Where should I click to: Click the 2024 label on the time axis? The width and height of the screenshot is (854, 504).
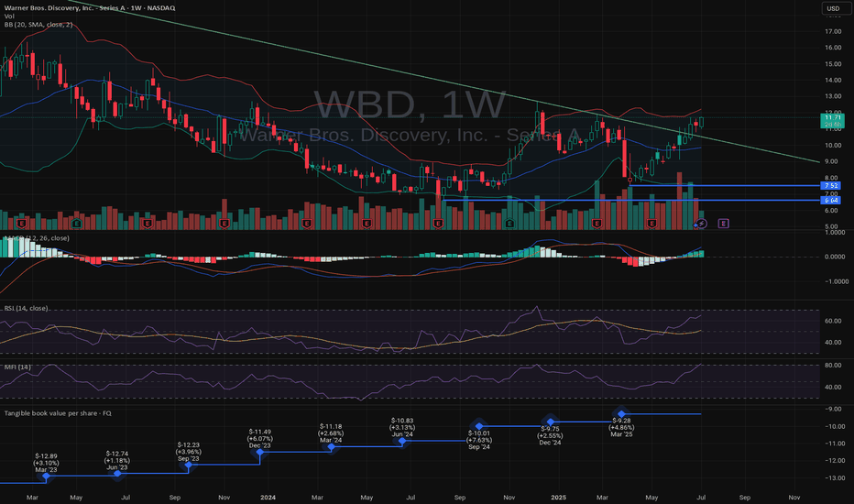click(268, 498)
